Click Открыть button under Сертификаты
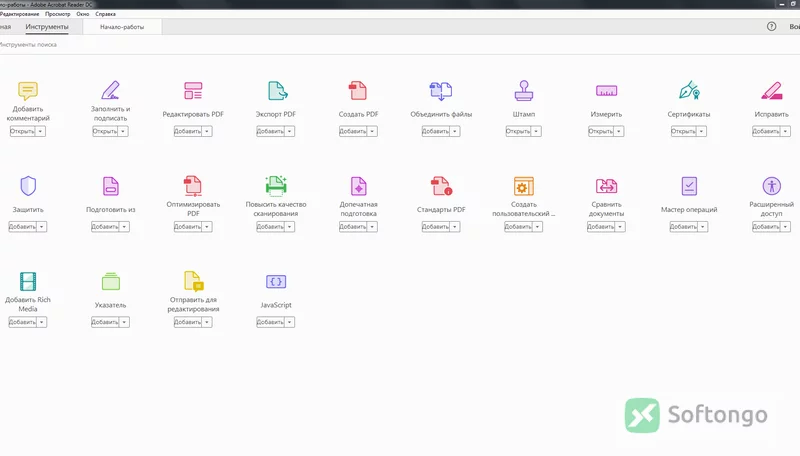The height and width of the screenshot is (456, 800). point(683,132)
